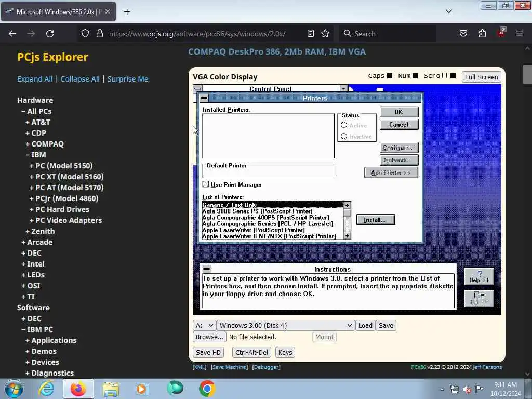Select Apple LaserWriter [PostScript Printer] entry

[x=272, y=230]
